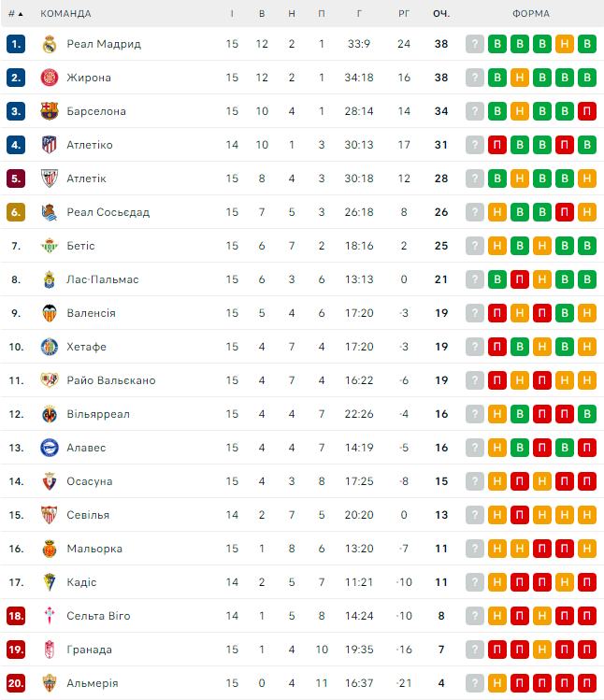Click the red position badge 18 for Сельта Віго
This screenshot has width=604, height=700.
pyautogui.click(x=15, y=616)
